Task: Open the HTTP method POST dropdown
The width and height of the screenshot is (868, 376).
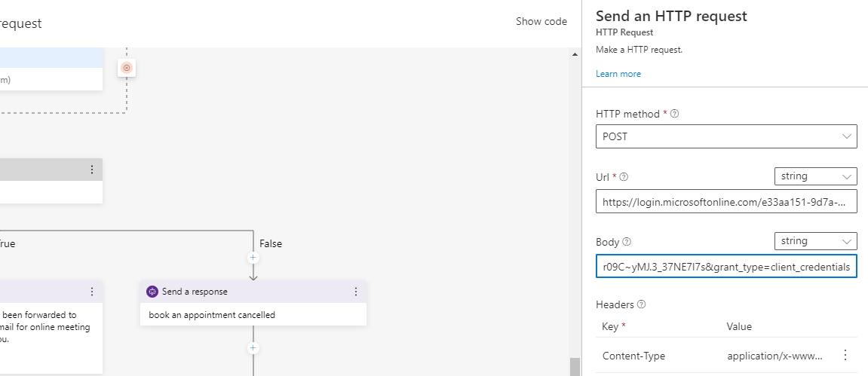Action: (726, 136)
